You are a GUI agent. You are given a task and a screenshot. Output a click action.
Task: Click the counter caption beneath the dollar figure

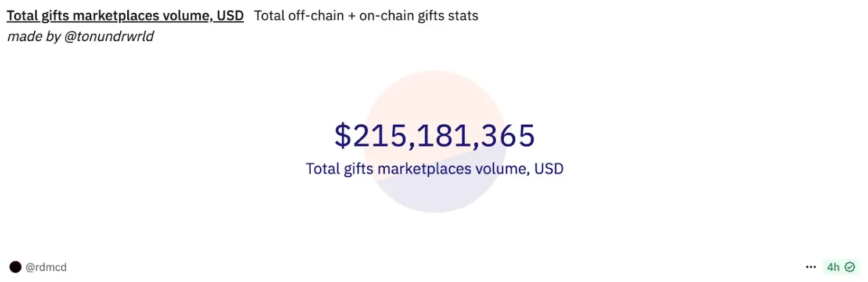pos(434,169)
